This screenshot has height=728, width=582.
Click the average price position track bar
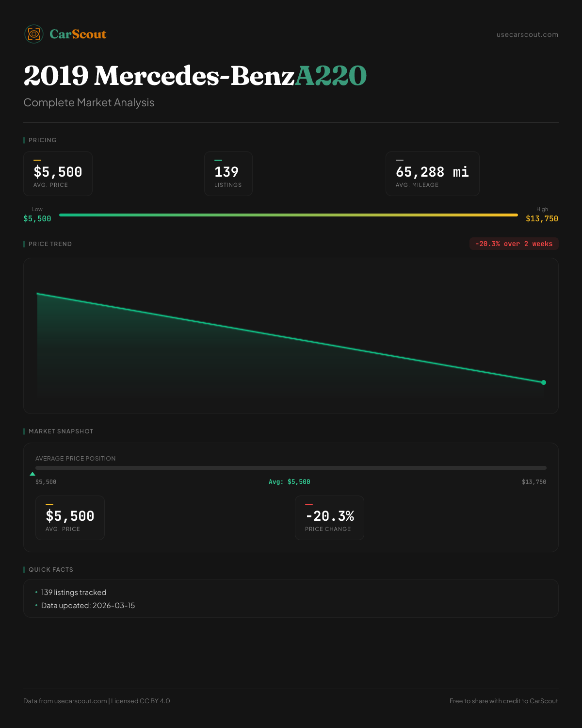(x=291, y=468)
